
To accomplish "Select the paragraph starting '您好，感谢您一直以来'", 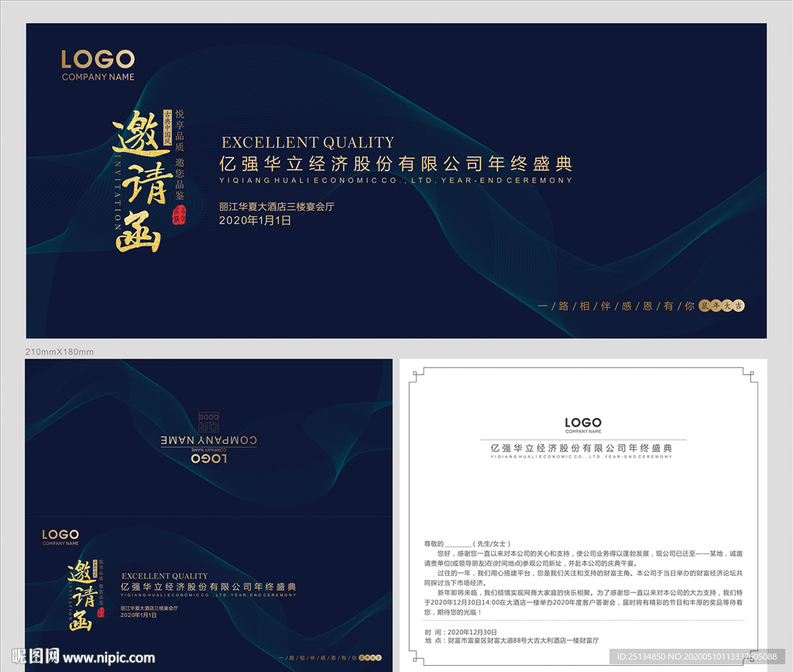I will coord(583,558).
